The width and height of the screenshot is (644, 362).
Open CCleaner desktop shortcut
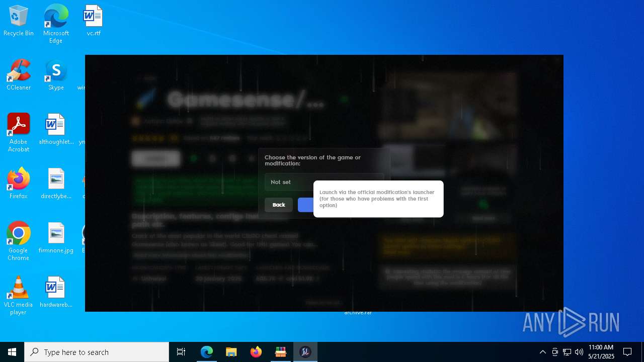pos(19,75)
